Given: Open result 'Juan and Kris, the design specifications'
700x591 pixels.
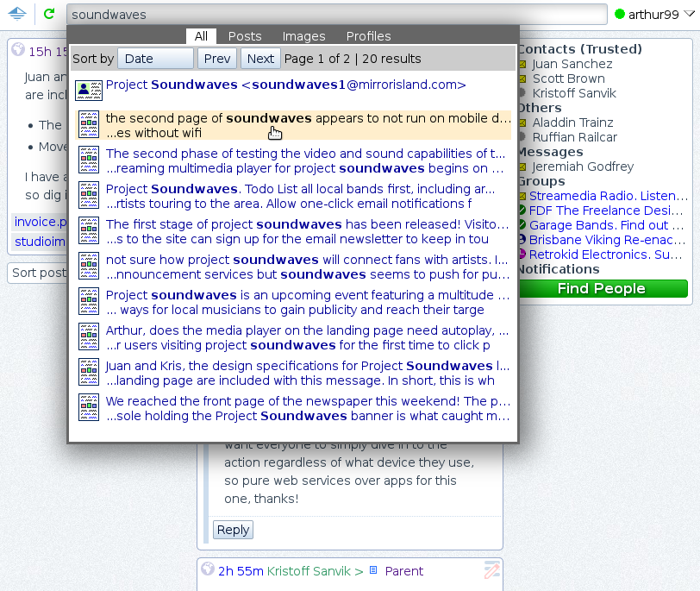Looking at the screenshot, I should pos(308,373).
